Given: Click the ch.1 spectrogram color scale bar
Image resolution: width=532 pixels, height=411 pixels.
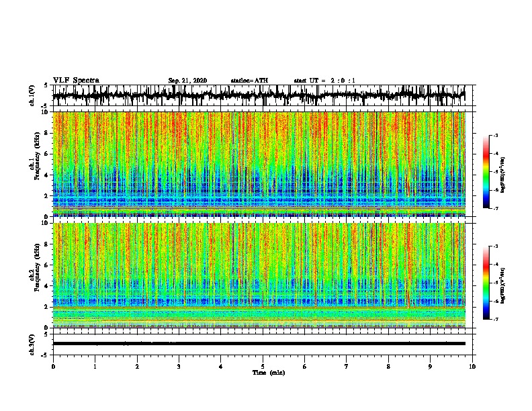Looking at the screenshot, I should 486,172.
